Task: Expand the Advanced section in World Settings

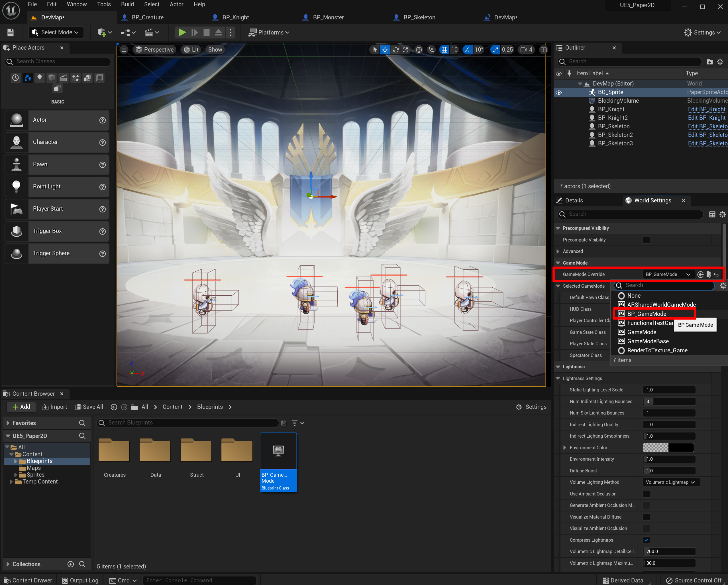Action: tap(558, 251)
